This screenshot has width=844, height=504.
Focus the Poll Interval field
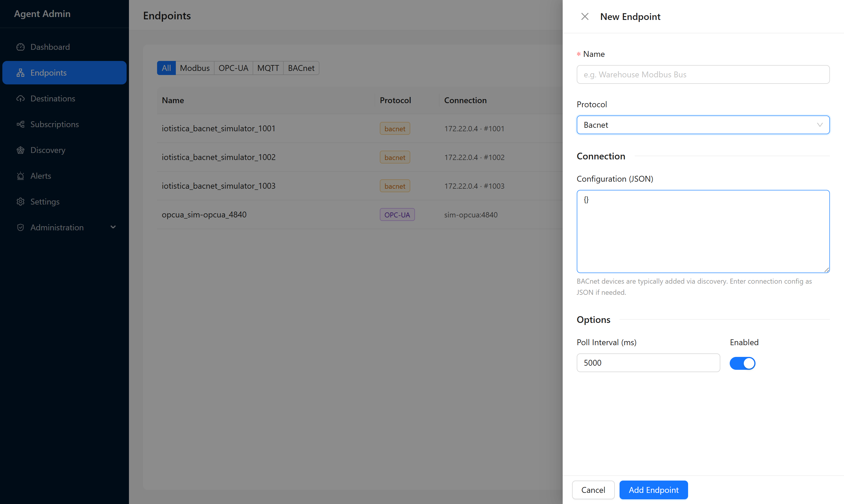pyautogui.click(x=648, y=363)
